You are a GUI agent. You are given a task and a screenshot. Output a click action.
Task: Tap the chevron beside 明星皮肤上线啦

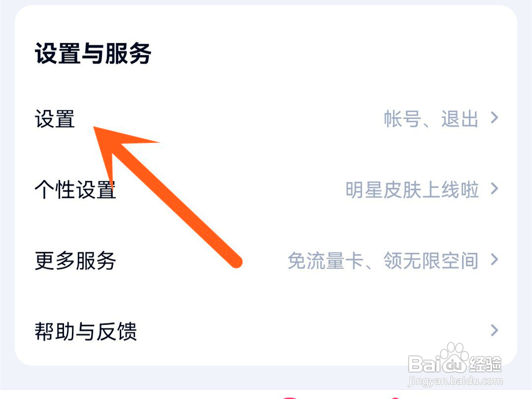coord(495,188)
